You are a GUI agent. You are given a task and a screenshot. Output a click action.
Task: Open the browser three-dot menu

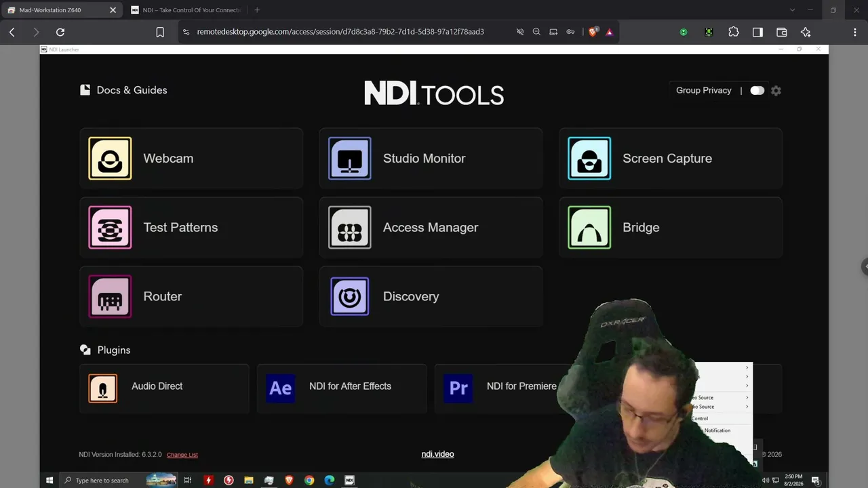(854, 32)
